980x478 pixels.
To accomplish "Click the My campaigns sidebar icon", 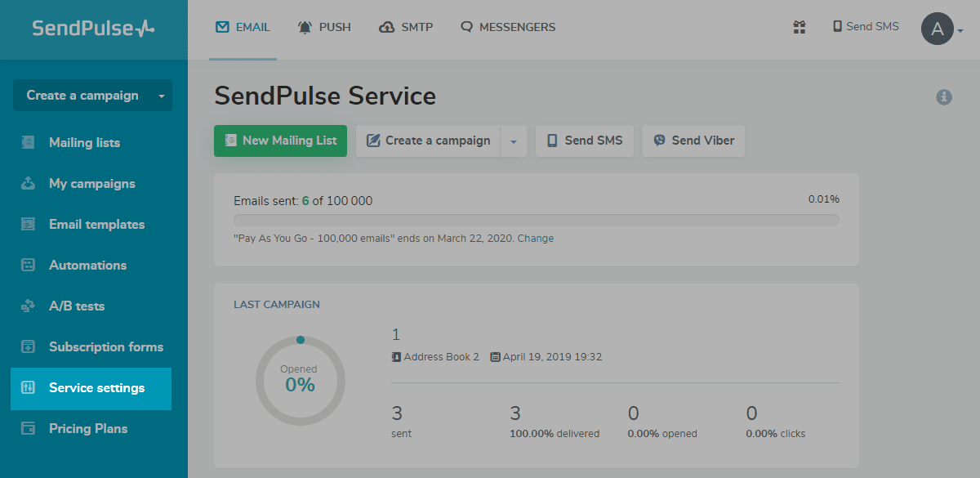I will 28,183.
